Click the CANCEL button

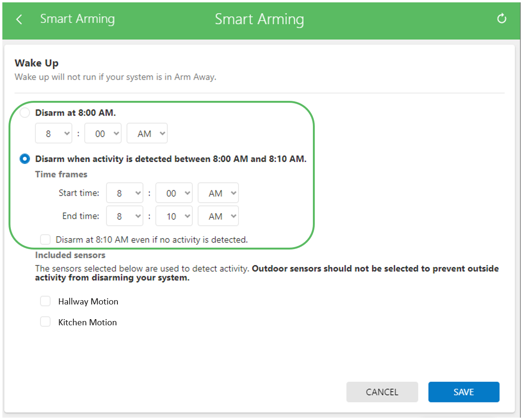382,392
